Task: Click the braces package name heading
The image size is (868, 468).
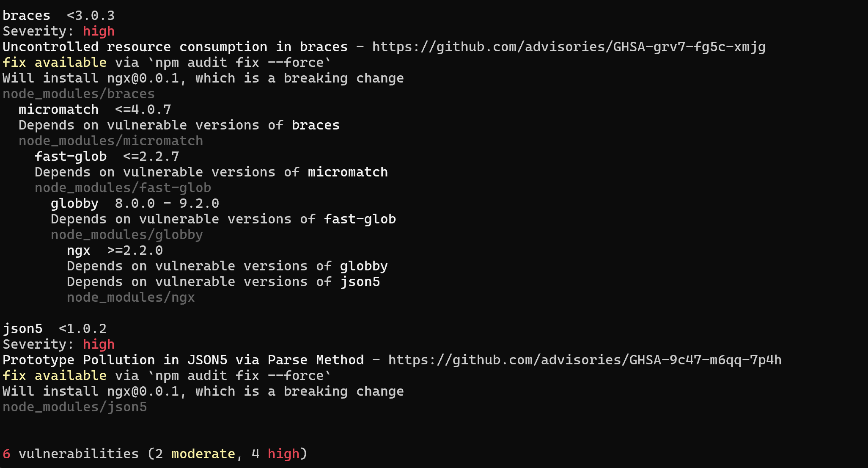Action: coord(26,16)
